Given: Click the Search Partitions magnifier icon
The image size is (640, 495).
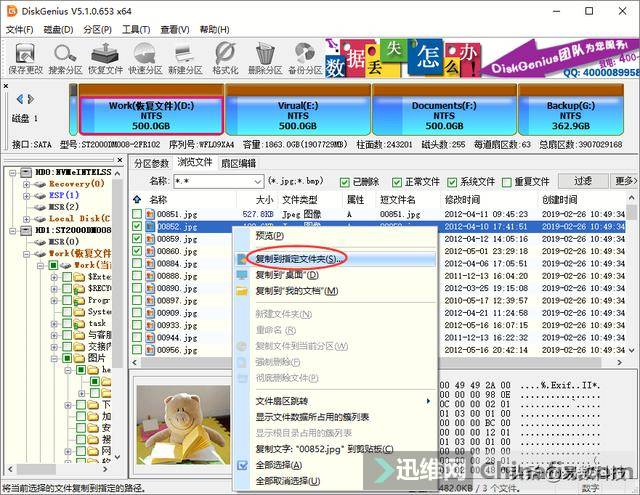Looking at the screenshot, I should tap(66, 56).
